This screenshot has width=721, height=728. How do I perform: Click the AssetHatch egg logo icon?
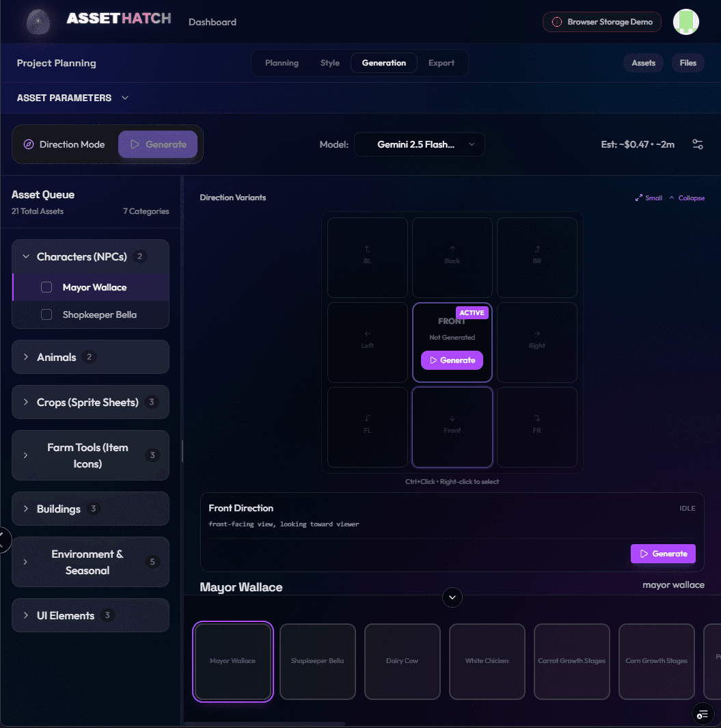pos(38,22)
